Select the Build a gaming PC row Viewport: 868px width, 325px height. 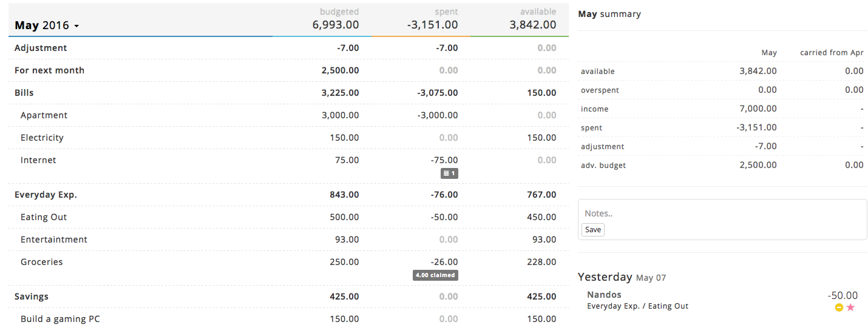pyautogui.click(x=61, y=319)
